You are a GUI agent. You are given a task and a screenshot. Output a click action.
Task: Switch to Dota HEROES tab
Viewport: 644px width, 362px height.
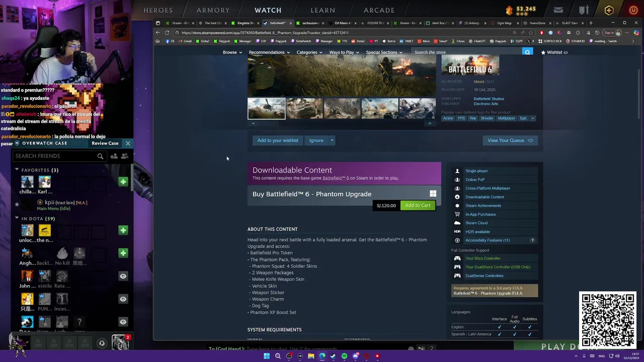click(x=158, y=10)
